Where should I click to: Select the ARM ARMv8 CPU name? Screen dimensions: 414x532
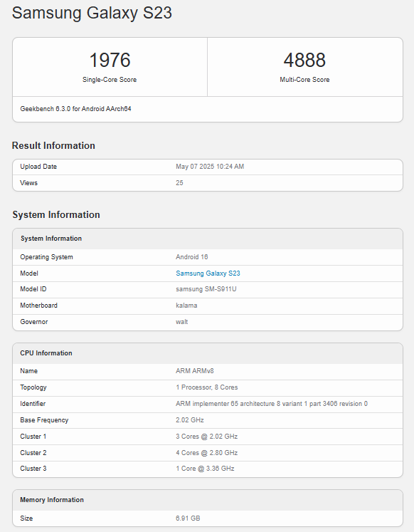(195, 371)
